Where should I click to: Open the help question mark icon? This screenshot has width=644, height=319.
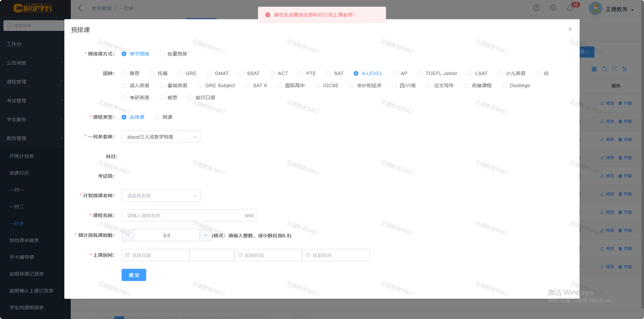(536, 8)
